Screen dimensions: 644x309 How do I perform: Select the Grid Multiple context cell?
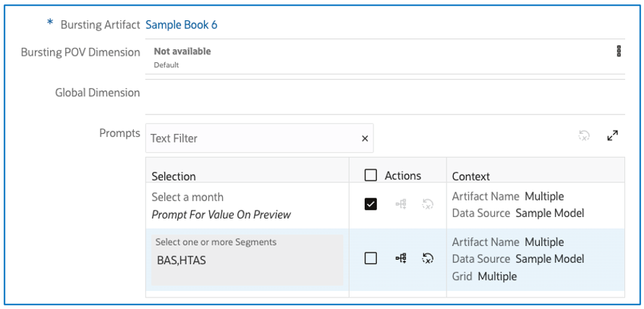pos(484,276)
